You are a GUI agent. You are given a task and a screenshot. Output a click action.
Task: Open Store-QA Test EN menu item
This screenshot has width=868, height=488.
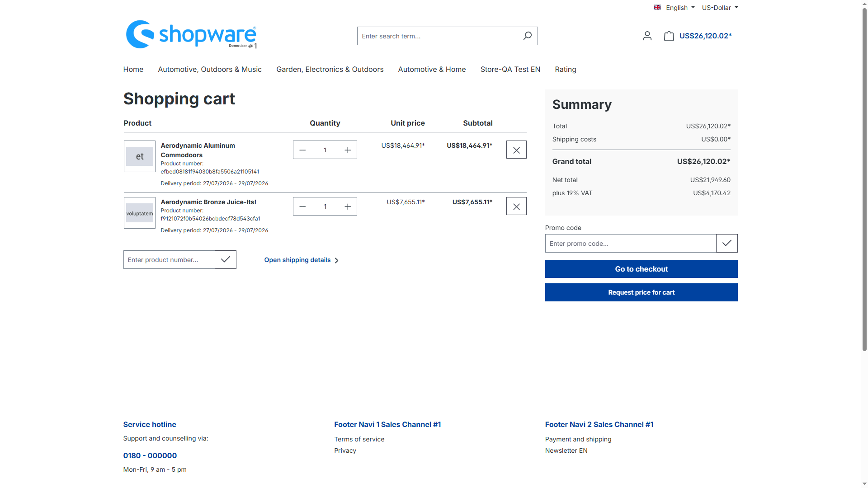click(510, 69)
